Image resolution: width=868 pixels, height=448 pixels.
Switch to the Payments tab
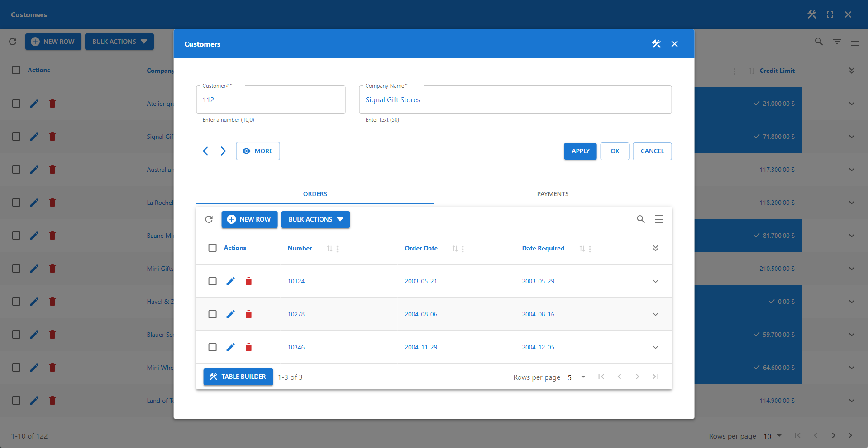tap(552, 193)
